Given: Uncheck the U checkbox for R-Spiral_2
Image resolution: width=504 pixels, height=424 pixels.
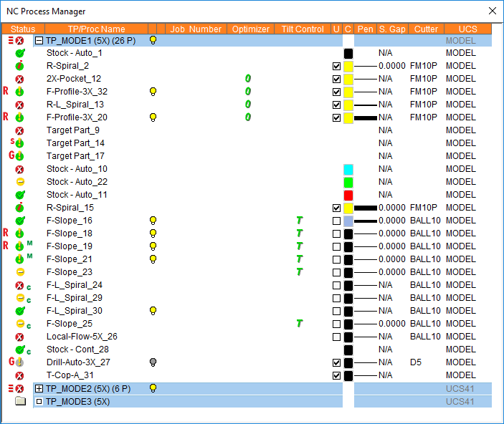Looking at the screenshot, I should [336, 66].
